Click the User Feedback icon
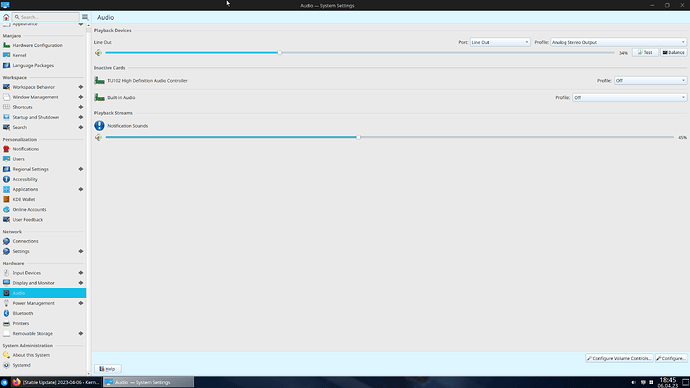 6,220
